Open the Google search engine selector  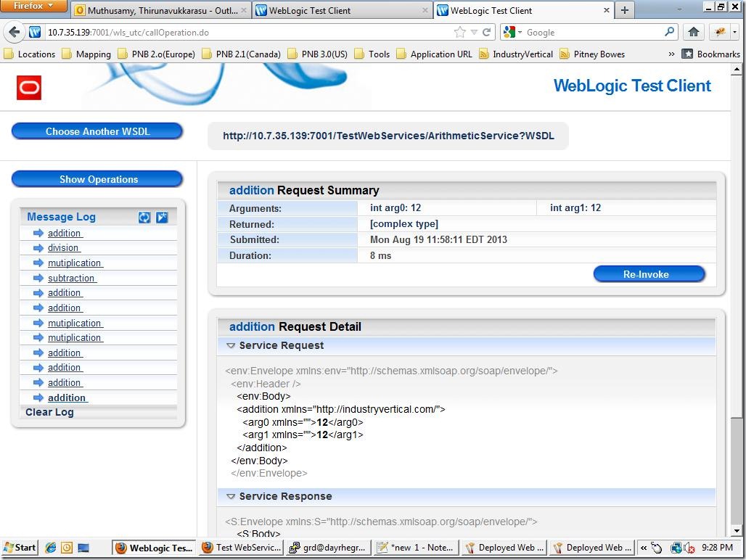(512, 33)
